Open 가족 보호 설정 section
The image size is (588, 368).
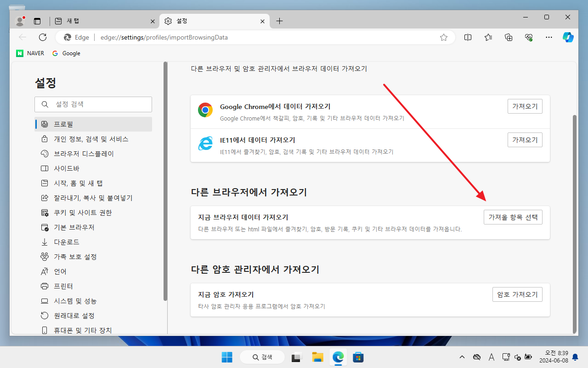point(93,257)
